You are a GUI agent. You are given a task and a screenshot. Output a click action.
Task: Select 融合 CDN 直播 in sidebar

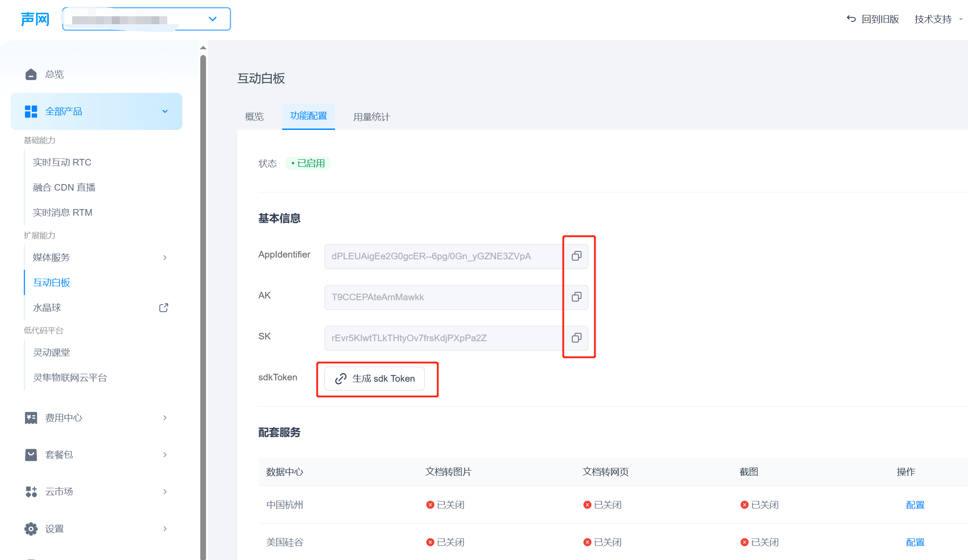[64, 188]
